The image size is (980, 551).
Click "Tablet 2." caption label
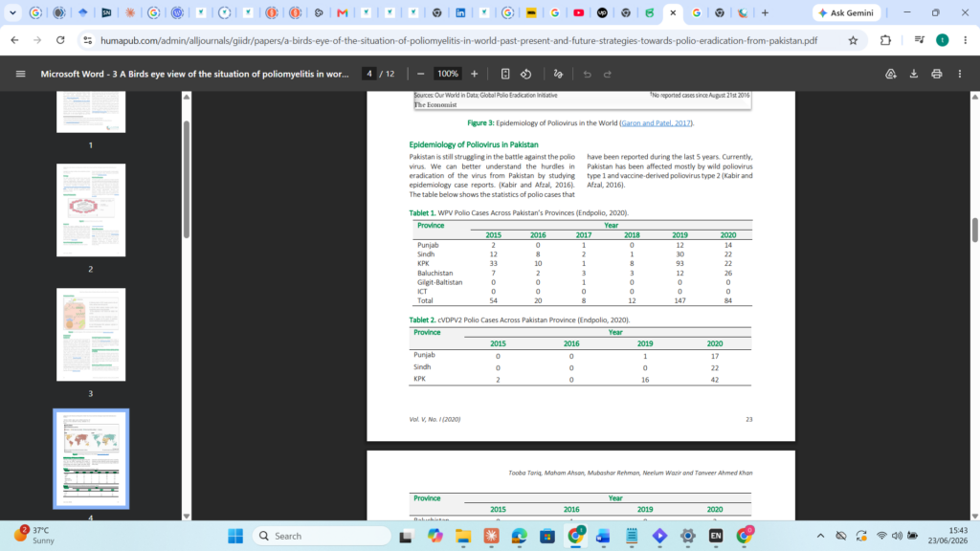422,320
